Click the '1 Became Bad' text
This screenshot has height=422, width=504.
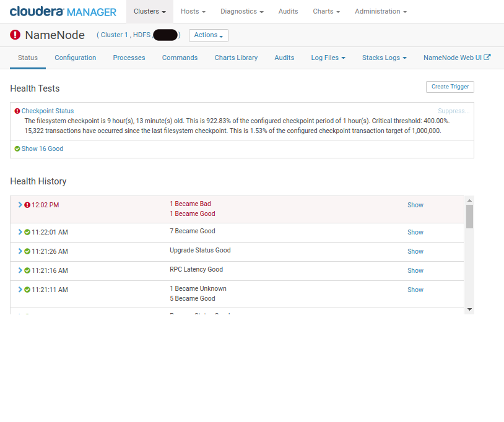[190, 204]
